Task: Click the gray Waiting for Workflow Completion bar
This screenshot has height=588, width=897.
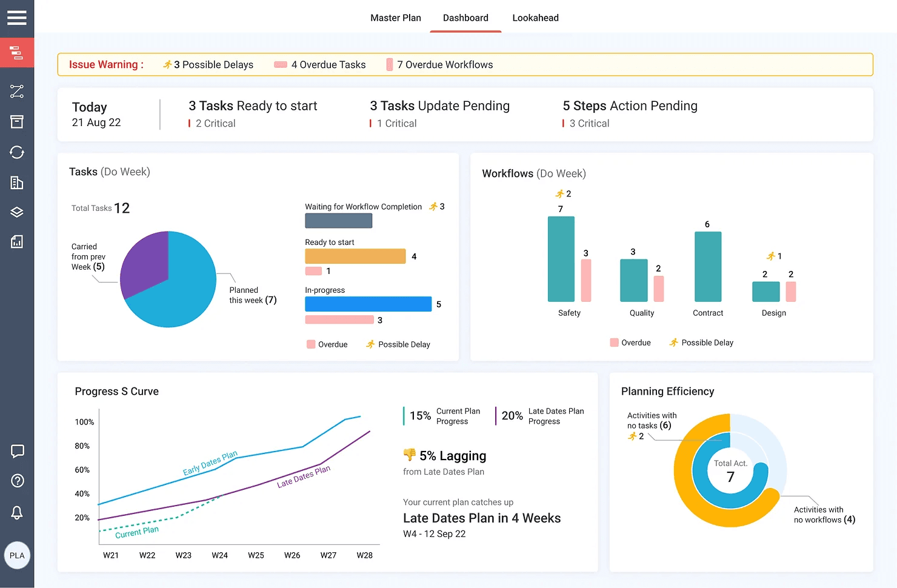Action: tap(338, 221)
